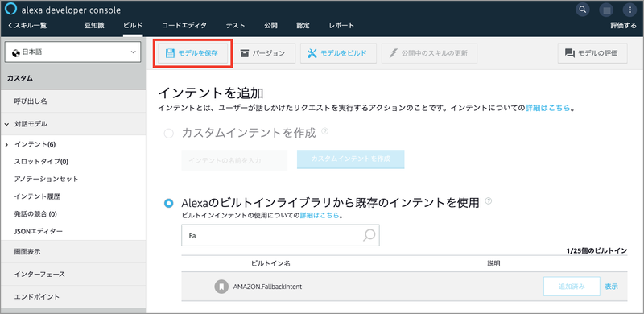
Task: Open 発話の競合 (0) in the sidebar
Action: click(35, 213)
